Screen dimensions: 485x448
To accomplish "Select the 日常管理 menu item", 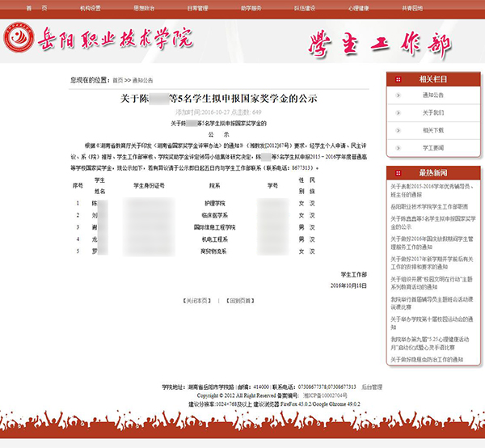I will 197,7.
